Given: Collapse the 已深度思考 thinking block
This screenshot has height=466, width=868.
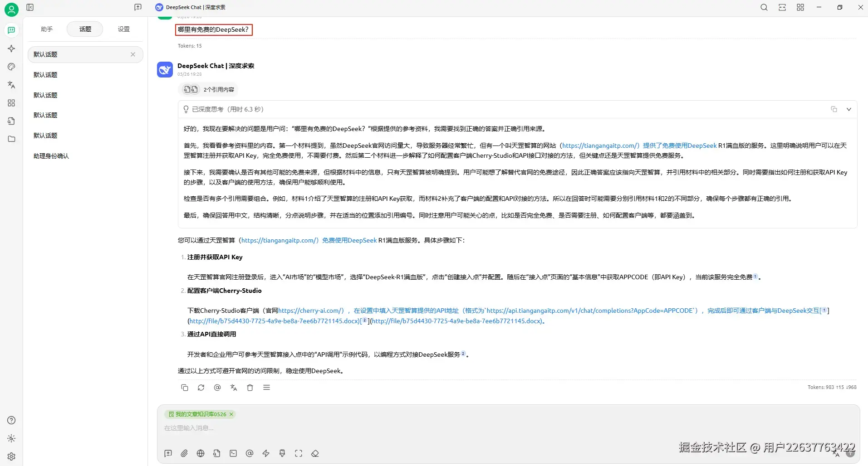Looking at the screenshot, I should [x=849, y=109].
